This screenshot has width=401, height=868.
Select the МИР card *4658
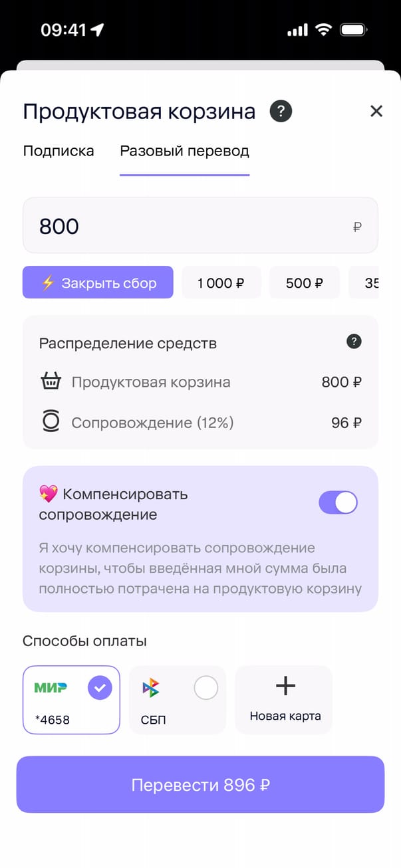coord(71,700)
